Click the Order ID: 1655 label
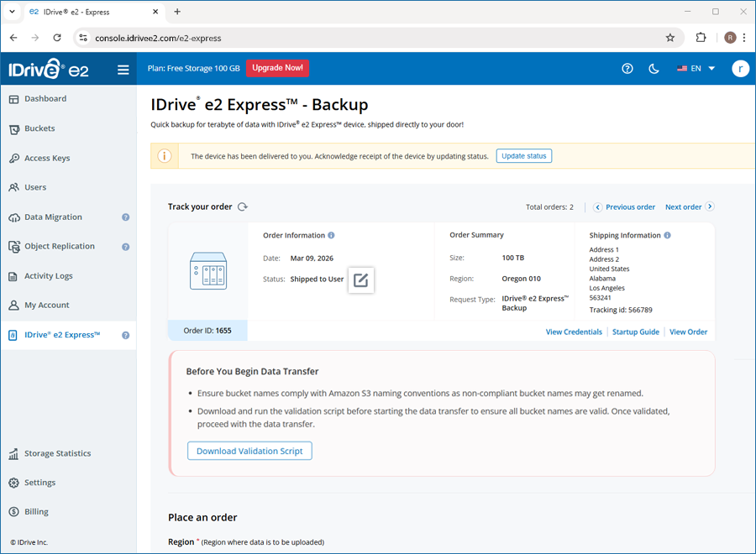This screenshot has height=554, width=756. 207,331
